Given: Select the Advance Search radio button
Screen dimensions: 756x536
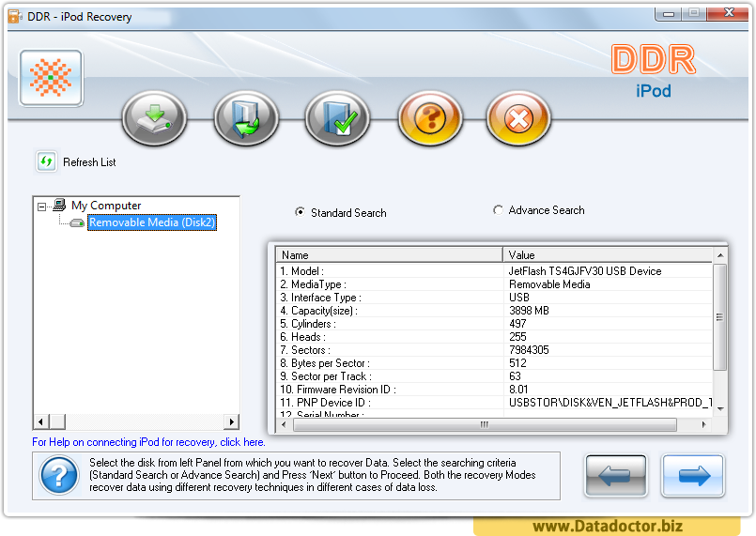Looking at the screenshot, I should pyautogui.click(x=498, y=210).
